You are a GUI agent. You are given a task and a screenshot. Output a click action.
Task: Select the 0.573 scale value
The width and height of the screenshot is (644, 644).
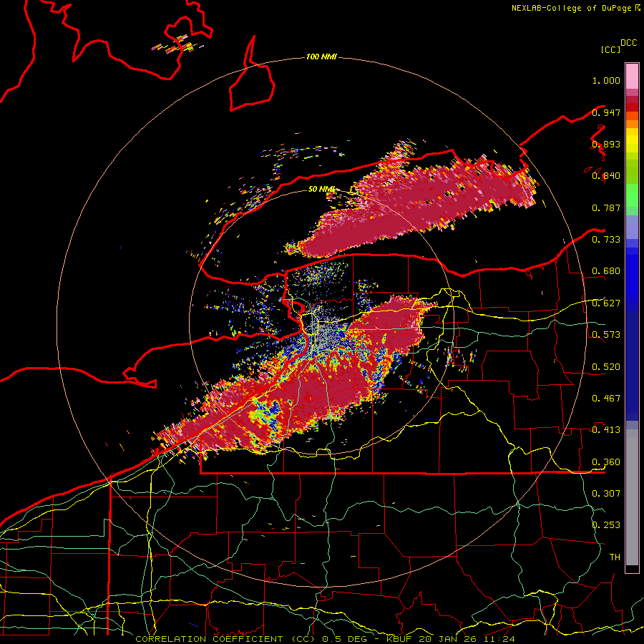tap(606, 335)
